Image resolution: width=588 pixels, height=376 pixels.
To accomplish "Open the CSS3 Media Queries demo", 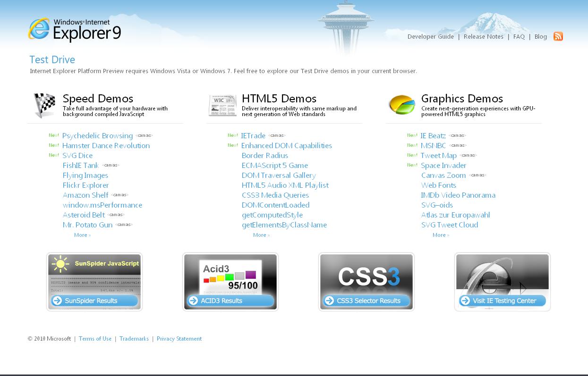I will coord(275,195).
